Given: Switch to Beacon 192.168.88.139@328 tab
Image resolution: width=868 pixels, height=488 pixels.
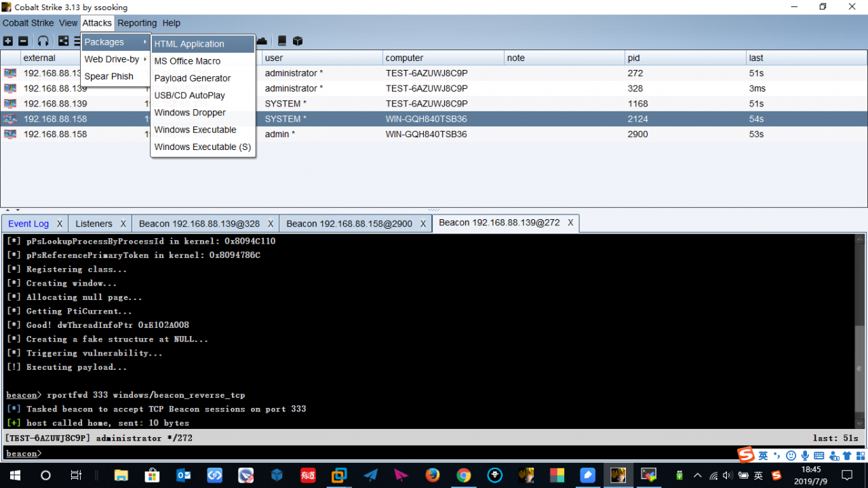Looking at the screenshot, I should (199, 224).
